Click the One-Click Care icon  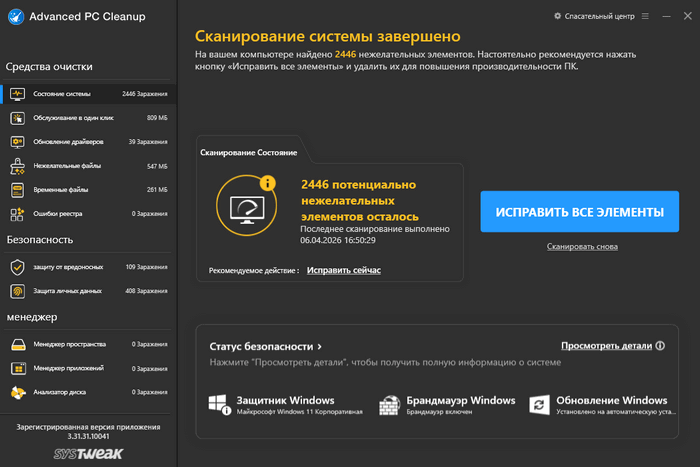(17, 118)
